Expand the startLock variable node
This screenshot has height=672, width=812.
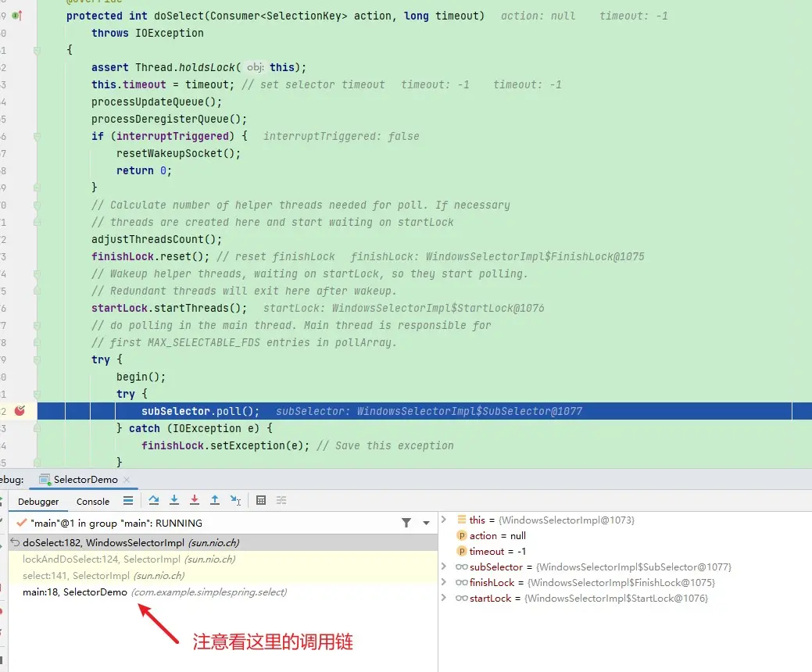tap(444, 598)
